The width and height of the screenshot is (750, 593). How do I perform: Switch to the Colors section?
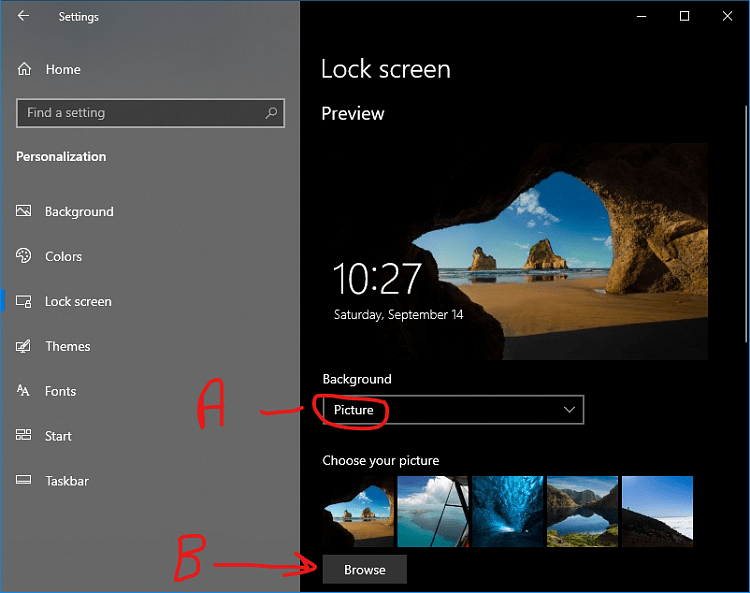click(64, 256)
